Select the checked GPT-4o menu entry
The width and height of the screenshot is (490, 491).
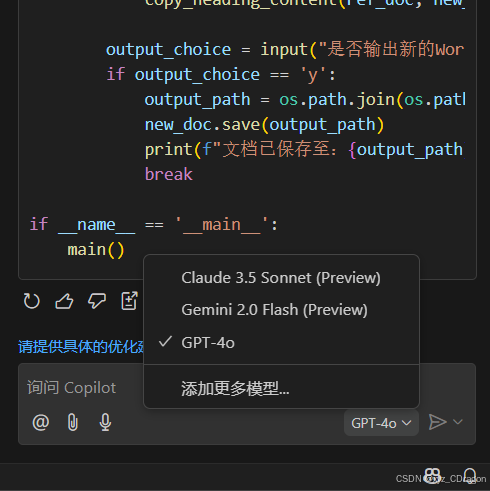pos(281,343)
